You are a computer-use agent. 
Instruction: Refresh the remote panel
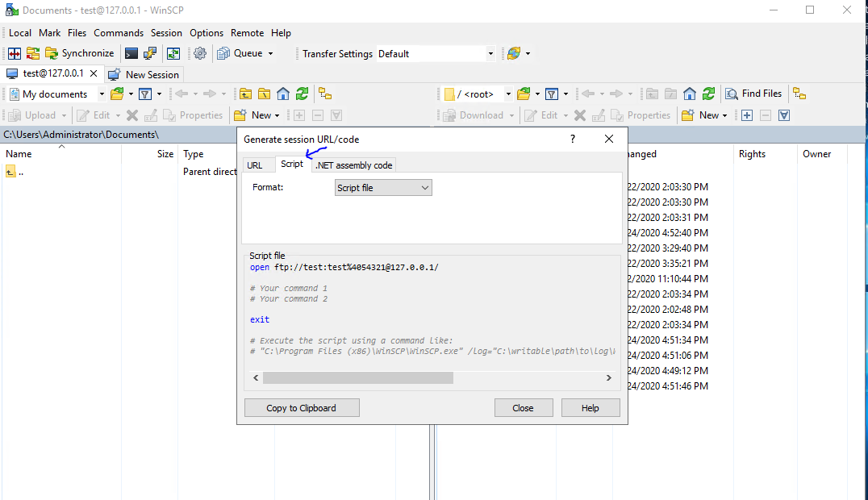[x=708, y=94]
